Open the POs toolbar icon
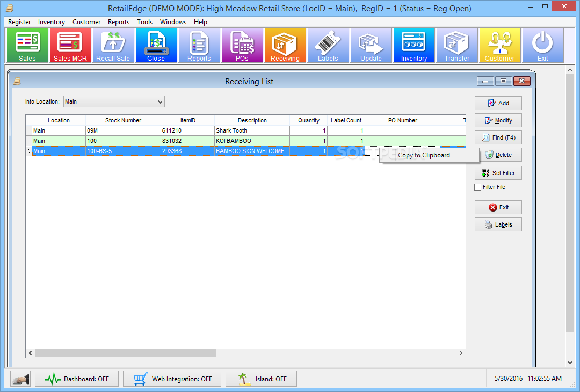 [x=242, y=46]
